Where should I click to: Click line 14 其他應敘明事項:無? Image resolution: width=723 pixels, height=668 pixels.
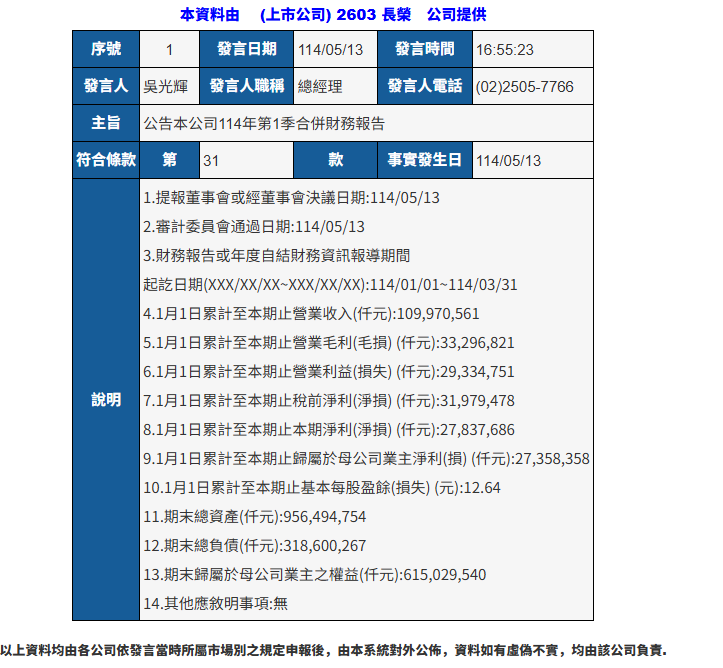coord(215,603)
